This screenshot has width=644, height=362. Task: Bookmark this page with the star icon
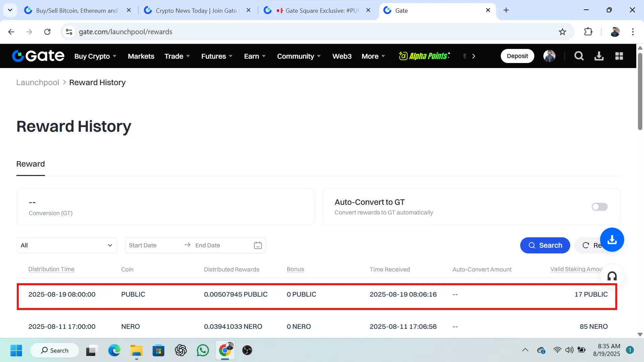[562, 32]
